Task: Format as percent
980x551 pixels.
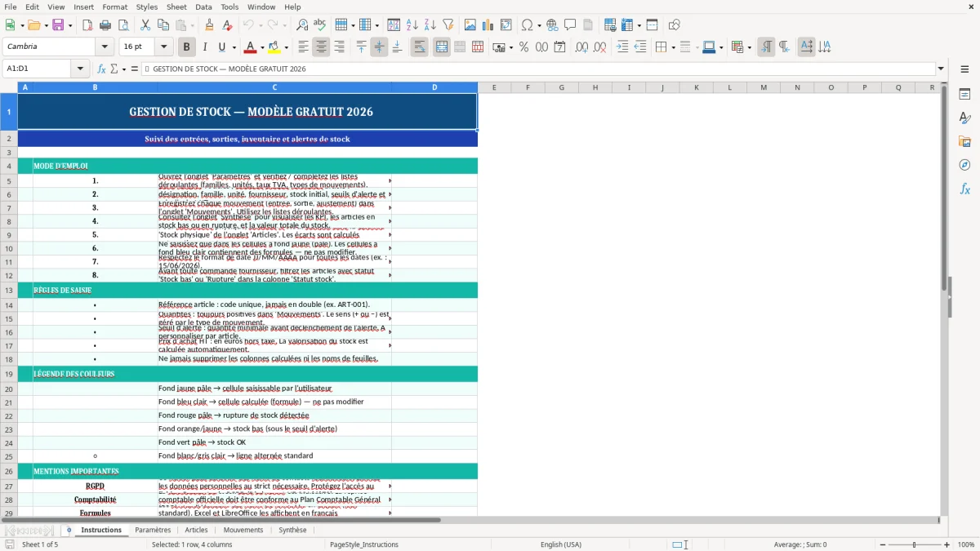Action: (523, 47)
